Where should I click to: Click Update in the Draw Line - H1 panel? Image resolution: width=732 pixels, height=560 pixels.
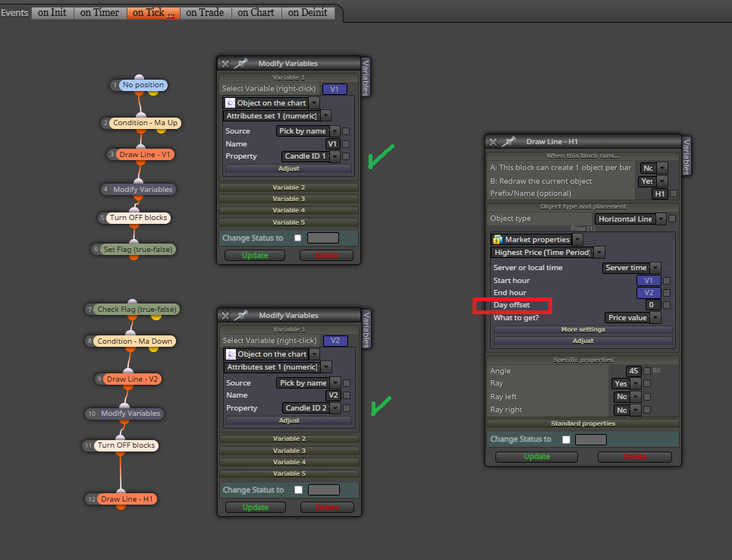pyautogui.click(x=536, y=457)
